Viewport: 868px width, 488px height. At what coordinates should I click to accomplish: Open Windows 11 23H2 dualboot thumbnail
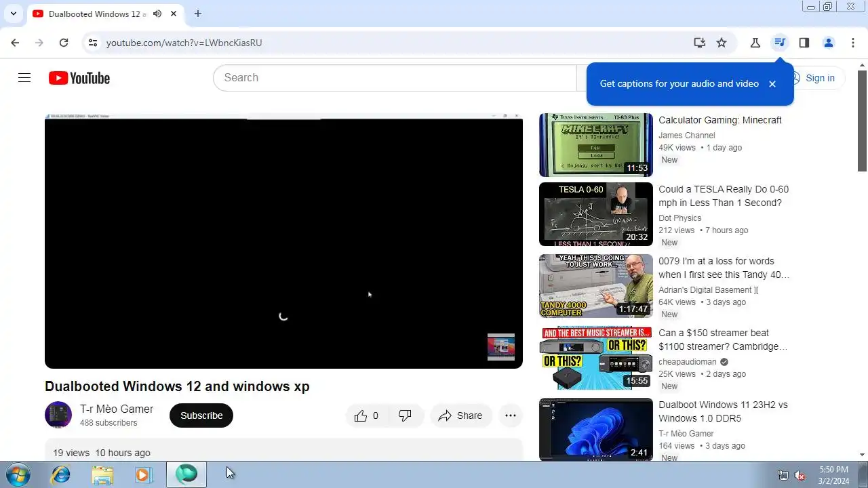coord(596,430)
